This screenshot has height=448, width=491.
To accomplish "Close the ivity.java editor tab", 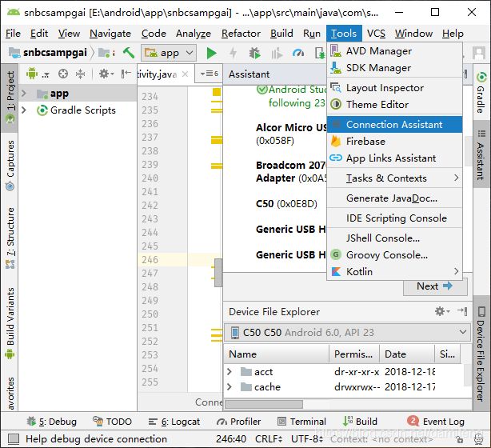I will 185,74.
